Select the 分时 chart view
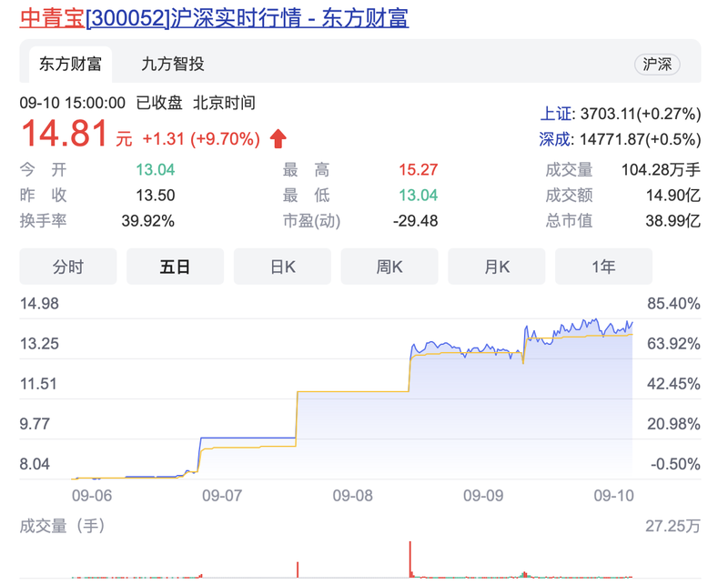Viewport: 728px width, 585px height. [x=68, y=267]
